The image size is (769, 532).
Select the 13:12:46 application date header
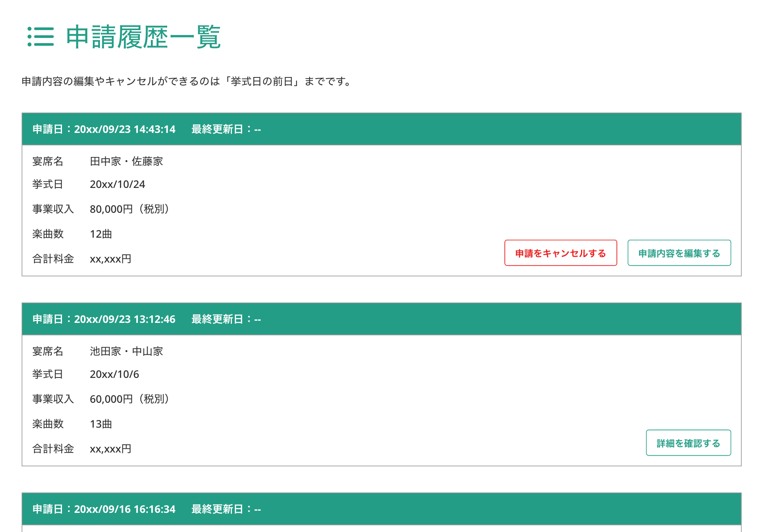[104, 319]
